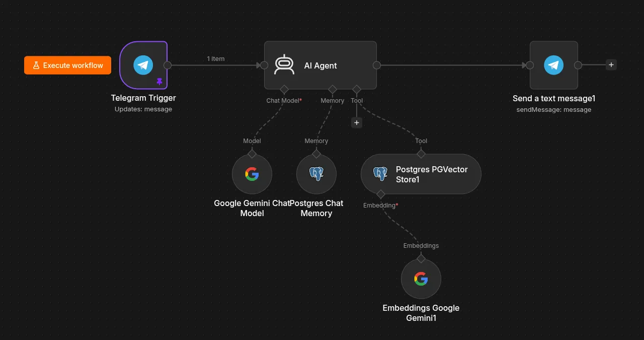Click the Embeddings diamond atop Embeddings Google Gemini1
Screen dimensions: 644x340
coord(421,258)
